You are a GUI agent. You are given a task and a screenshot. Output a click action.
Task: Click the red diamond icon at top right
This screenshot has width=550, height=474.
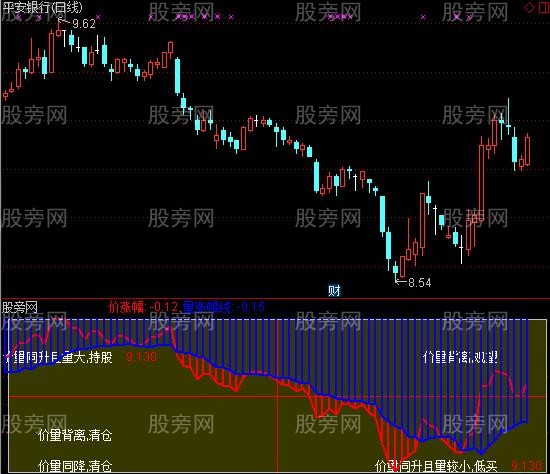[529, 7]
